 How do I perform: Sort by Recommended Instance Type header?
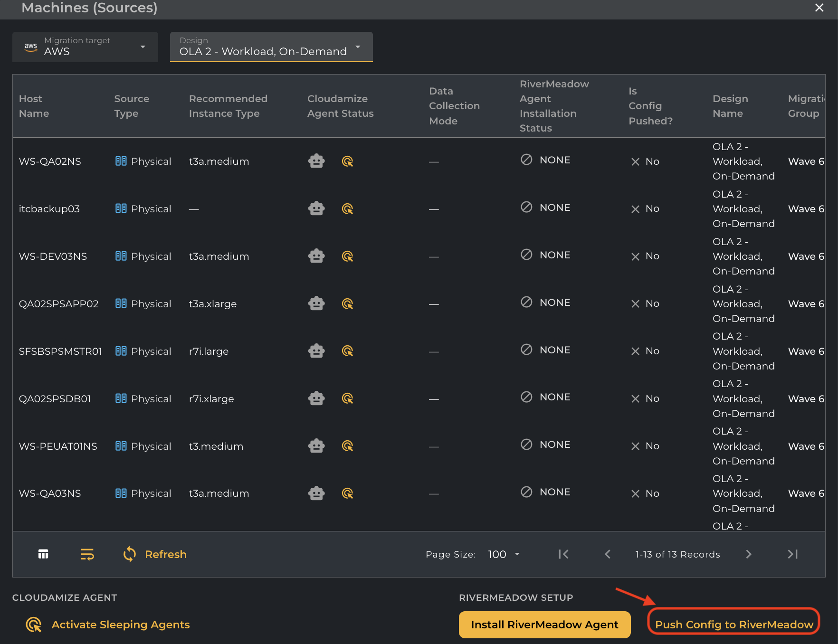tap(229, 106)
